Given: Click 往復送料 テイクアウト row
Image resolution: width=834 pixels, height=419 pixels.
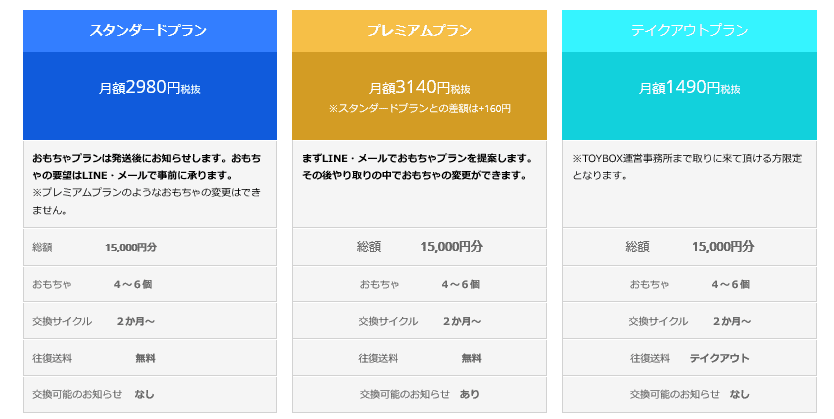Looking at the screenshot, I should tap(689, 358).
